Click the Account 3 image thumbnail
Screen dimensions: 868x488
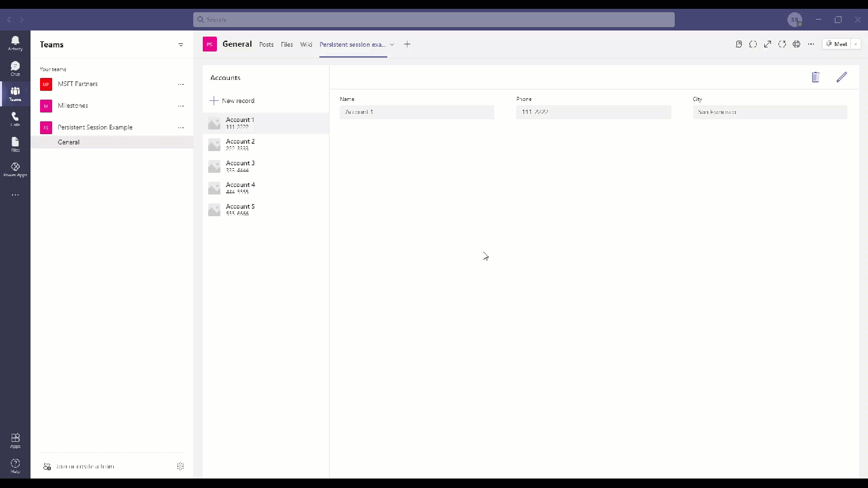[x=214, y=167]
